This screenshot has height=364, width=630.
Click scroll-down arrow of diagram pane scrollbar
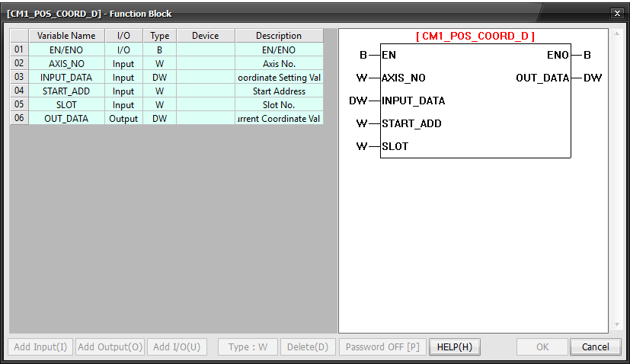pos(617,324)
